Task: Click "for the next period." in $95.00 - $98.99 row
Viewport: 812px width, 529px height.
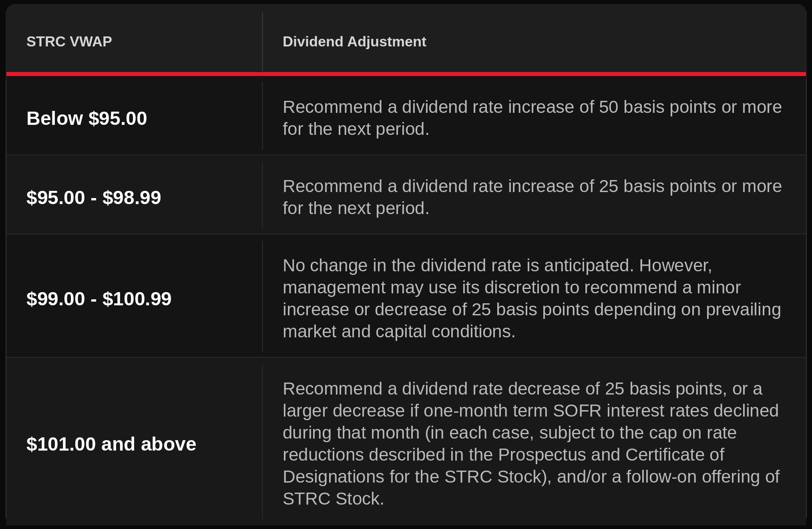Action: coord(356,208)
